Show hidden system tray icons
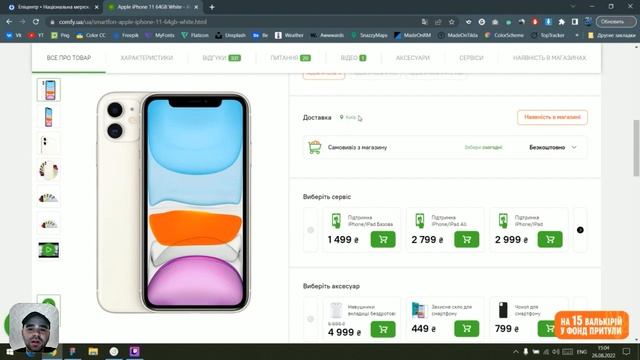The image size is (640, 360). [516, 351]
